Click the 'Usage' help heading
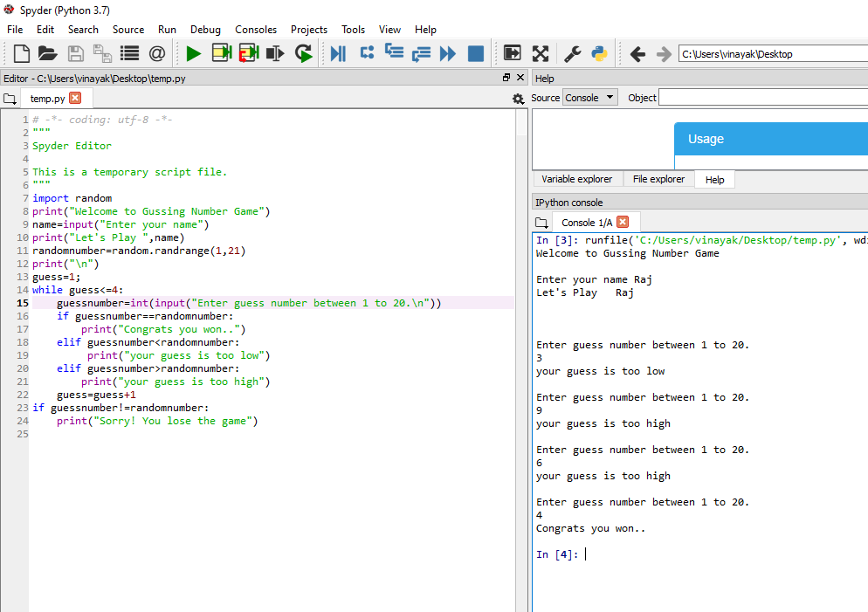 point(706,139)
